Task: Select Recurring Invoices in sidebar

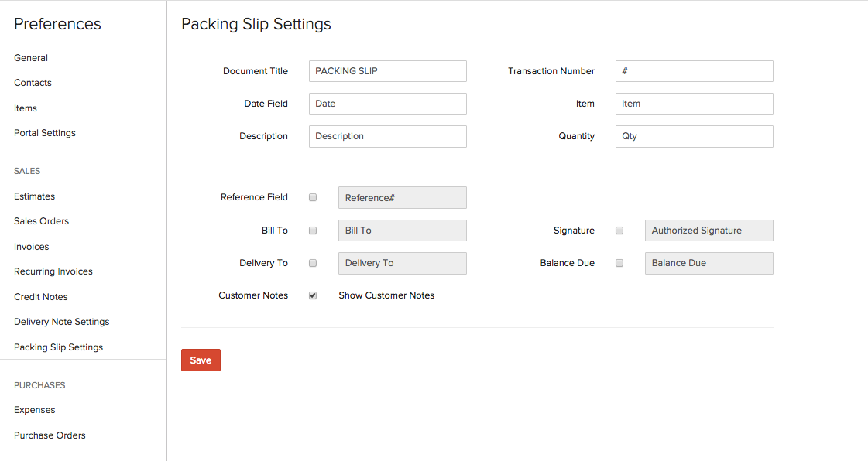Action: coord(53,271)
